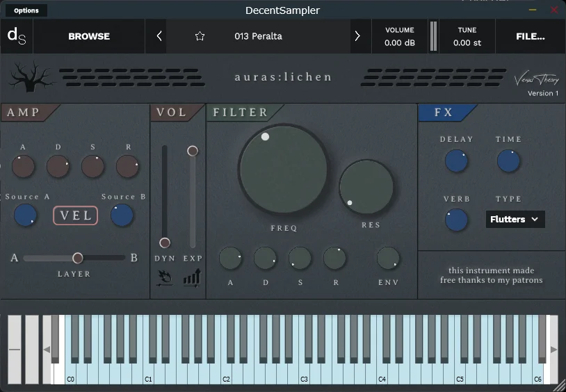Adjust the filter envelope A knob
Viewport: 566px width, 392px height.
pyautogui.click(x=230, y=259)
